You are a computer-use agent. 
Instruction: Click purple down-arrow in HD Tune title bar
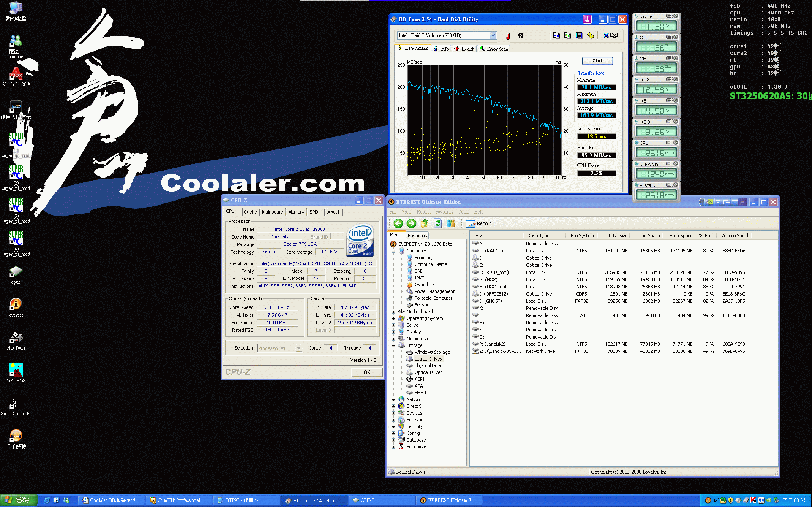[x=587, y=19]
